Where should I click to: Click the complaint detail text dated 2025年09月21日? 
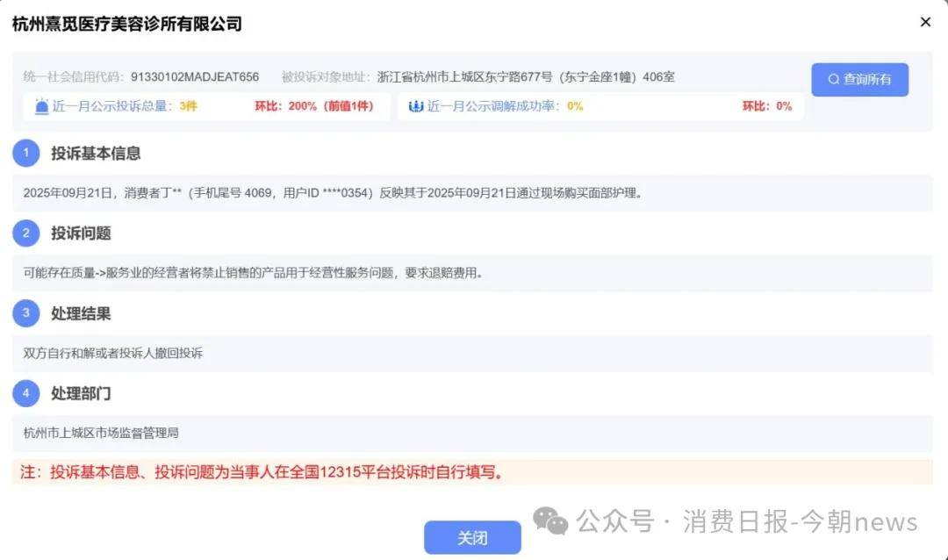pyautogui.click(x=333, y=193)
